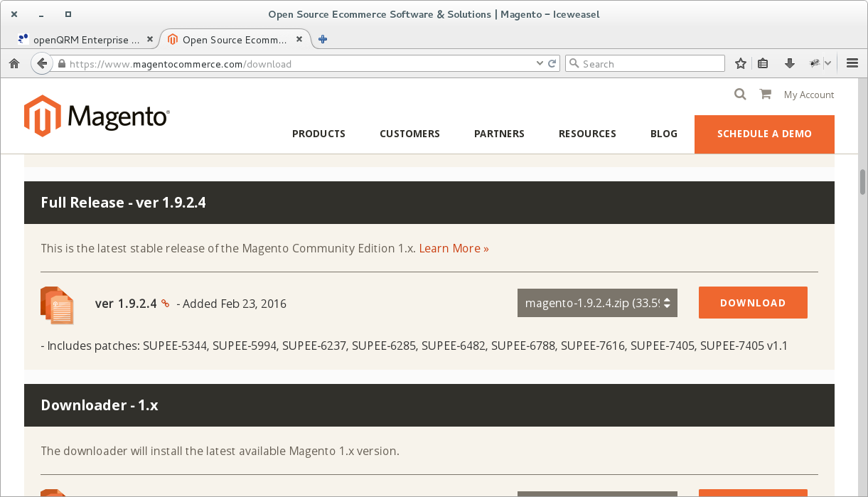Navigate back to the previous page

tap(42, 63)
